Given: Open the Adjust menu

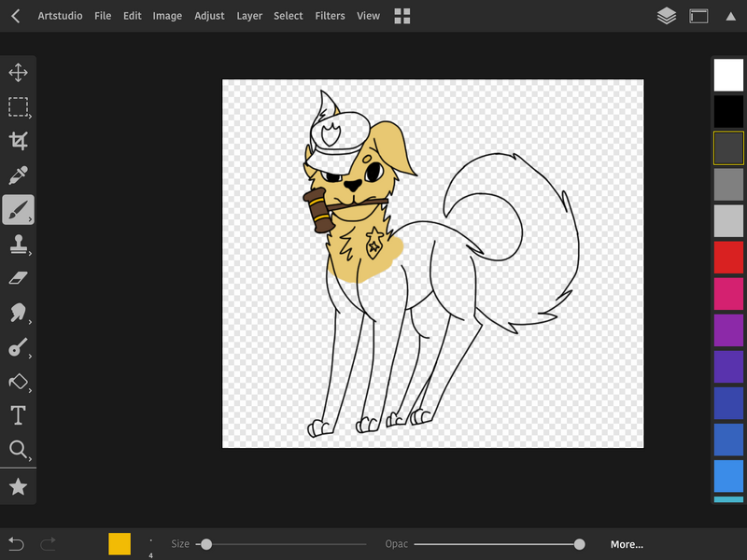Looking at the screenshot, I should pos(209,16).
